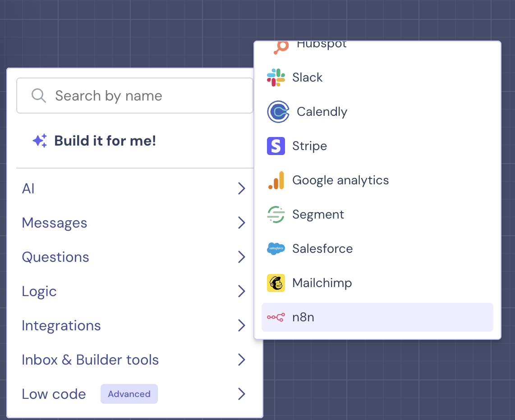
Task: Click the Calendly logo icon
Action: [x=278, y=112]
